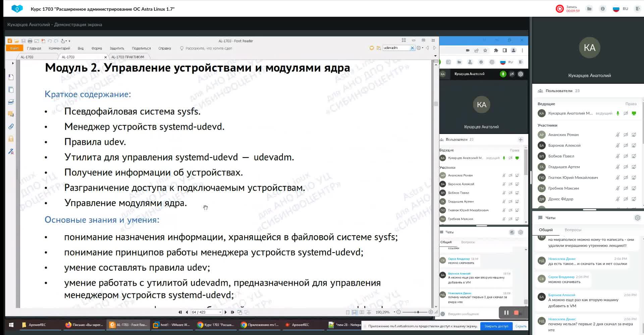Click the recording indicator icon

tap(559, 9)
